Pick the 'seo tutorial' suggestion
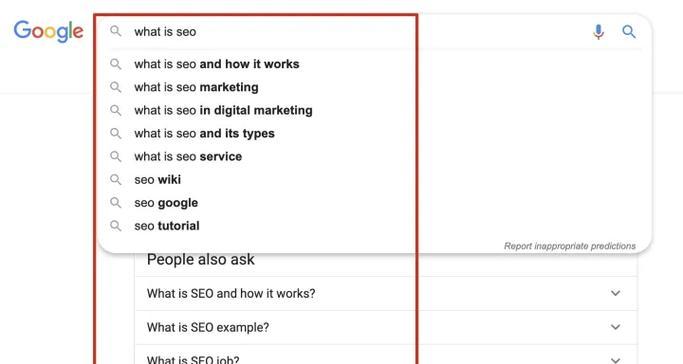Screen dimensions: 683x364 [x=167, y=226]
